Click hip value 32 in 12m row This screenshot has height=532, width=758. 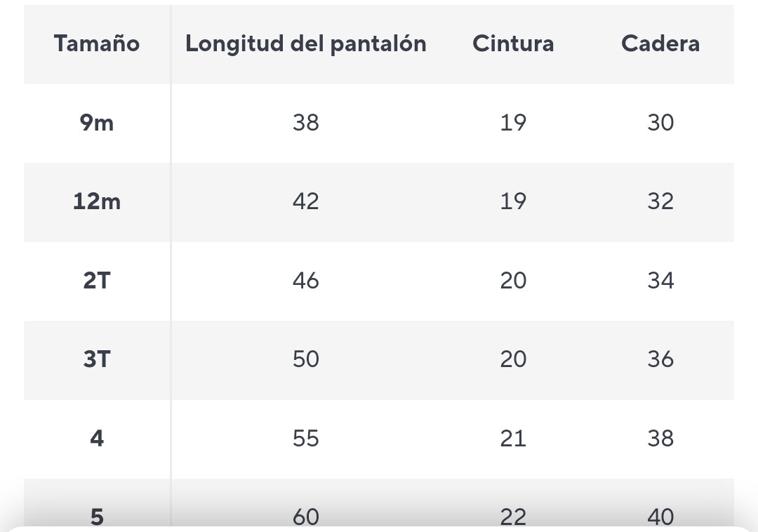click(660, 201)
